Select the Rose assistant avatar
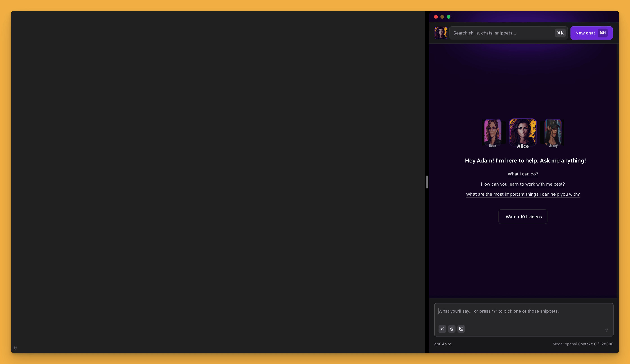630x364 pixels. pos(492,133)
